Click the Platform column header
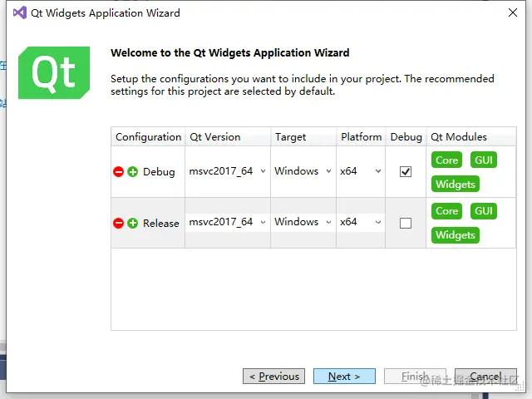 pyautogui.click(x=361, y=136)
